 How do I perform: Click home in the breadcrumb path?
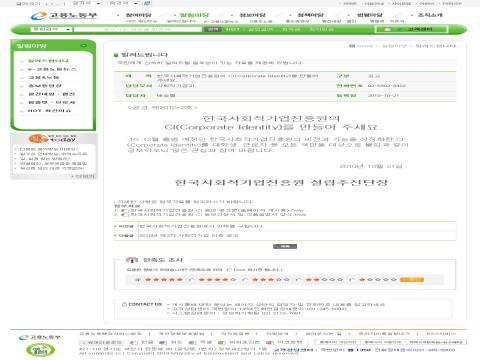coord(365,46)
